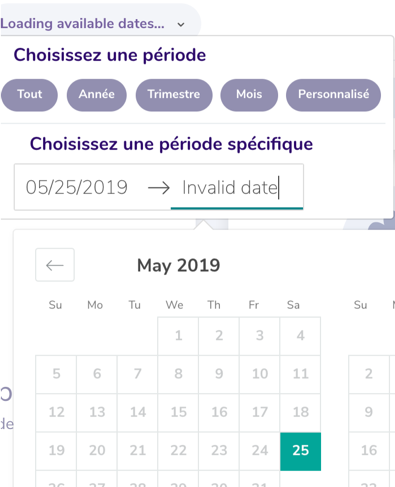The image size is (395, 487).
Task: Select the Trimestre period pill
Action: point(174,95)
